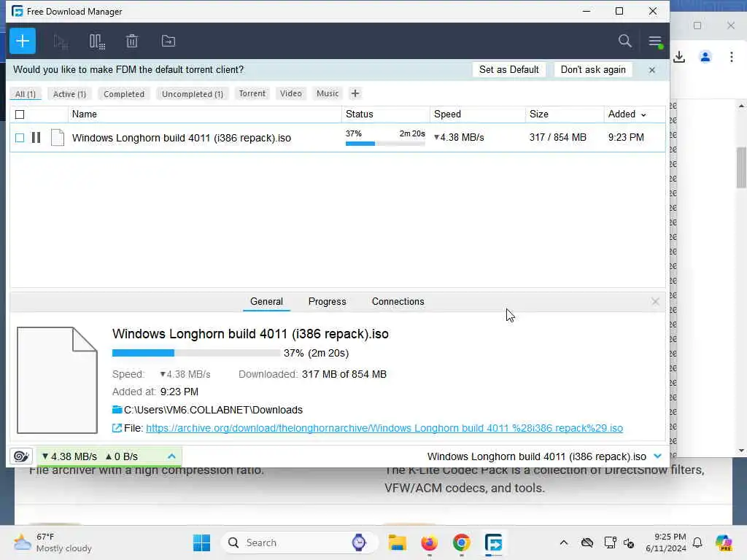Select the Video filter tab

290,93
